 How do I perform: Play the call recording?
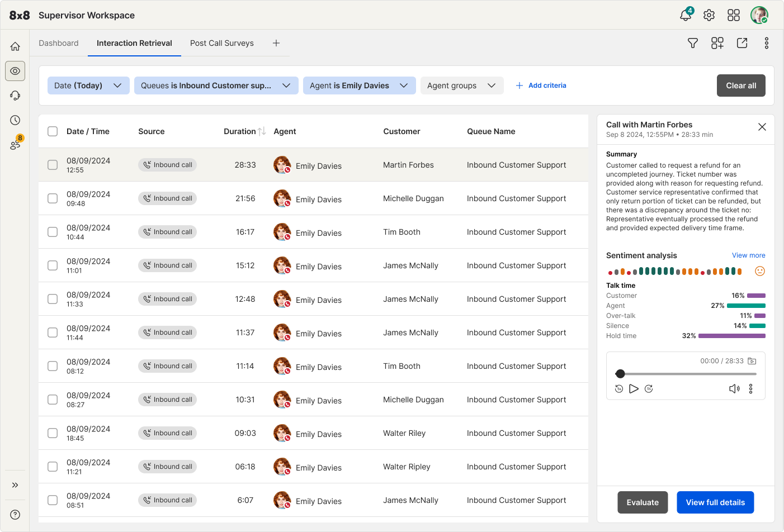pyautogui.click(x=634, y=389)
